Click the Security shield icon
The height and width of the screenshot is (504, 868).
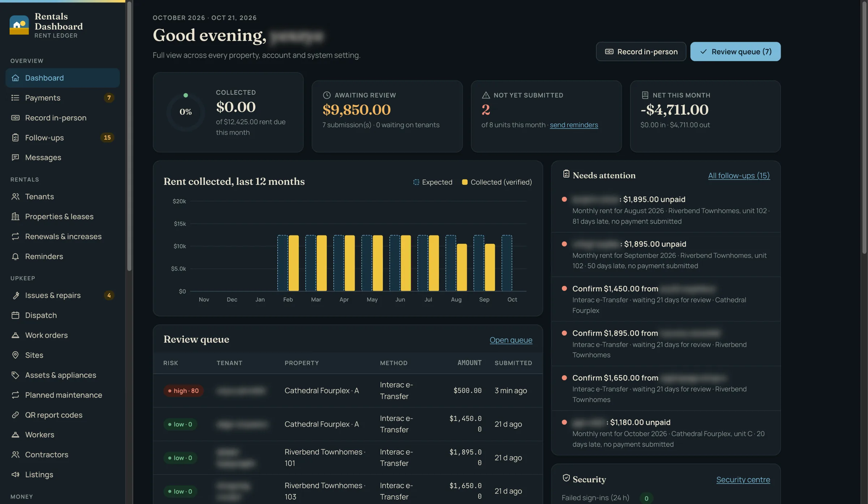click(566, 478)
